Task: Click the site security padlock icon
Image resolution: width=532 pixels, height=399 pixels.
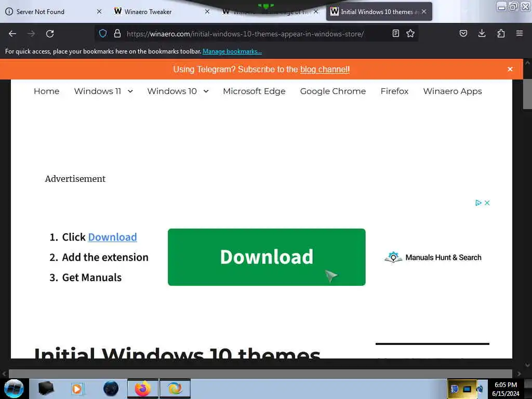Action: (x=117, y=33)
